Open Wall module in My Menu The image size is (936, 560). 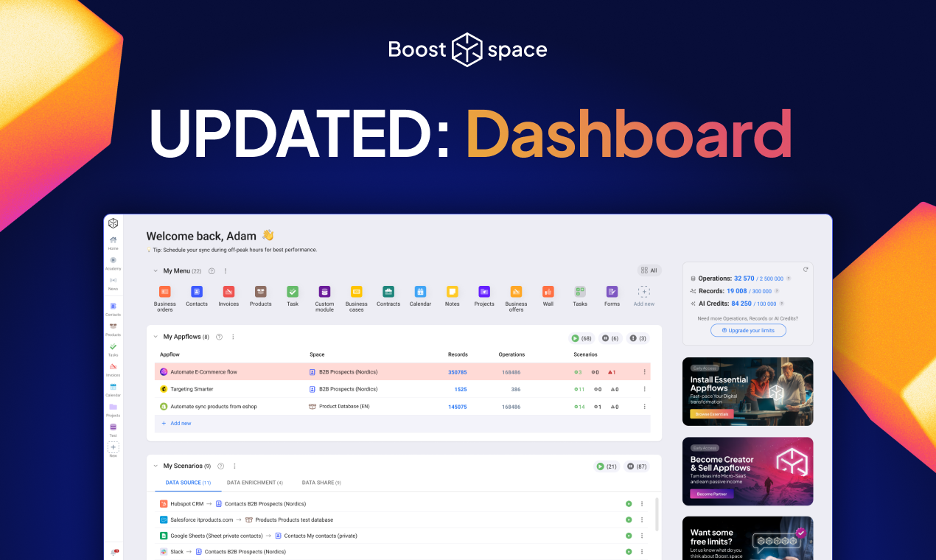[548, 295]
